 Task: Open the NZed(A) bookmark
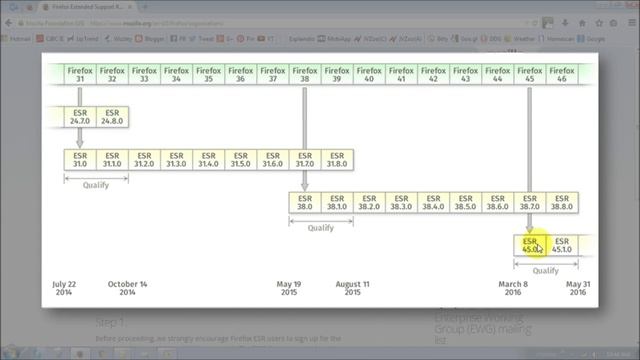point(405,39)
